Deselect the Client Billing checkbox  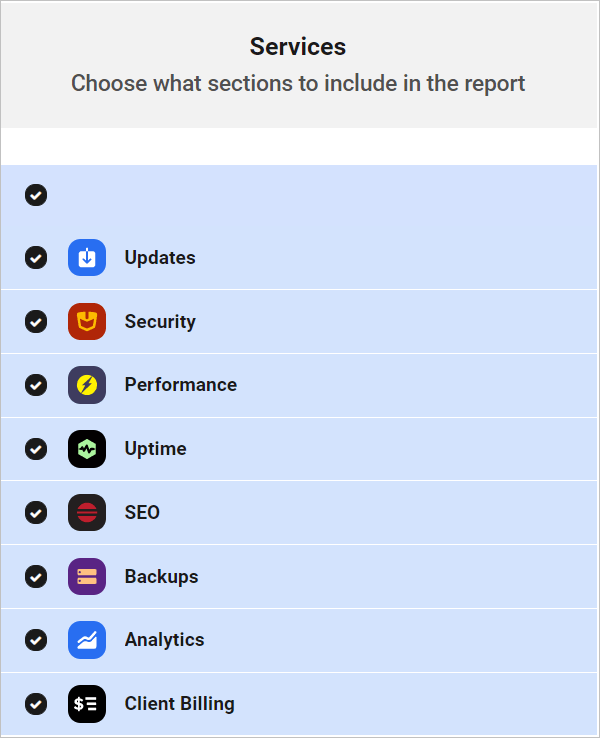(x=36, y=704)
